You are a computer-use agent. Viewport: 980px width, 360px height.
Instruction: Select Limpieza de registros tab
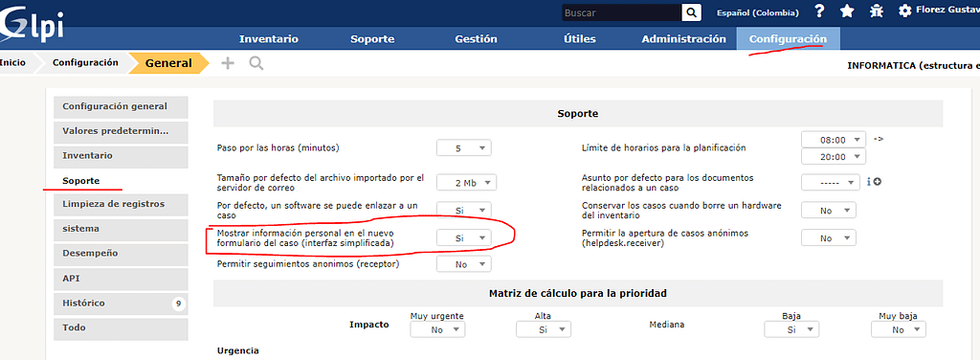[121, 204]
